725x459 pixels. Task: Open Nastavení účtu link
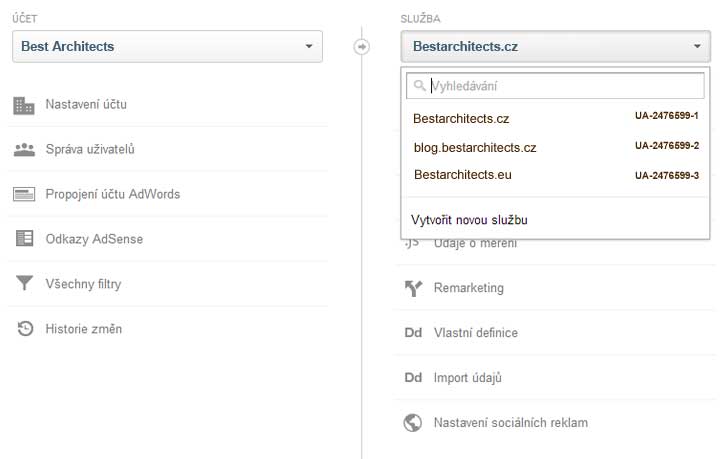coord(86,104)
